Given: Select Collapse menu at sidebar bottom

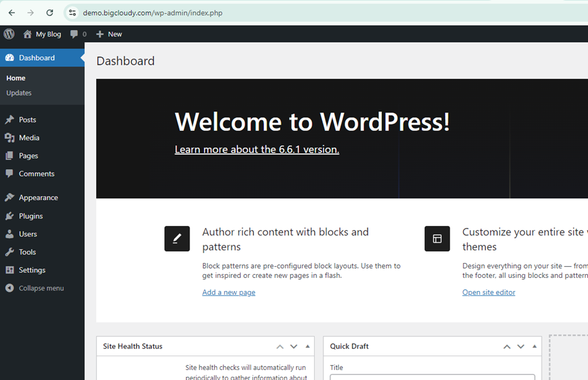Looking at the screenshot, I should click(x=35, y=287).
